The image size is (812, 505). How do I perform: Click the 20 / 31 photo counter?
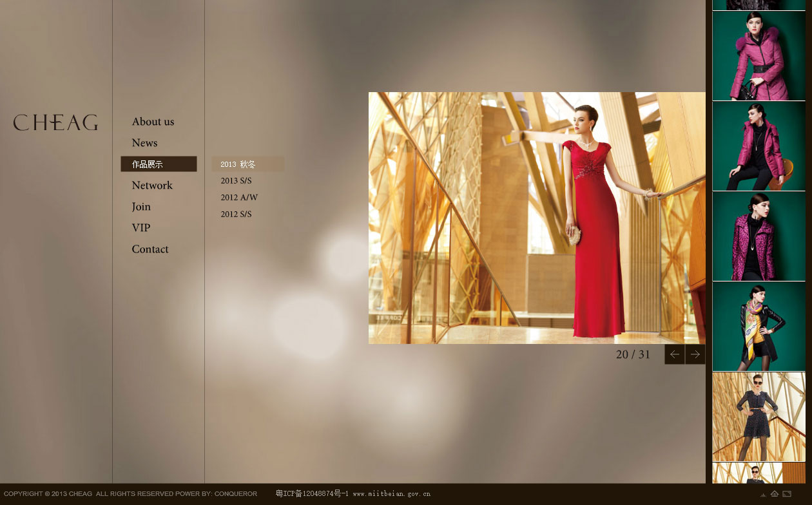click(x=633, y=354)
